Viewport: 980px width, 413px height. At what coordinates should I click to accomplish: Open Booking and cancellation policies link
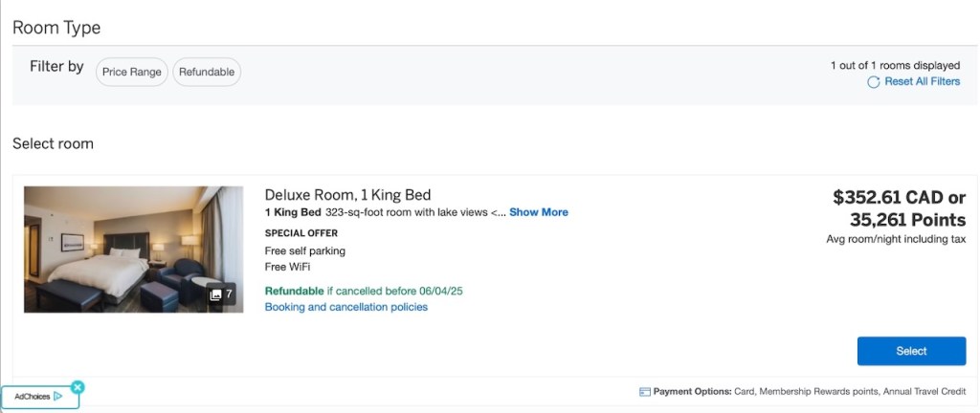(x=345, y=307)
